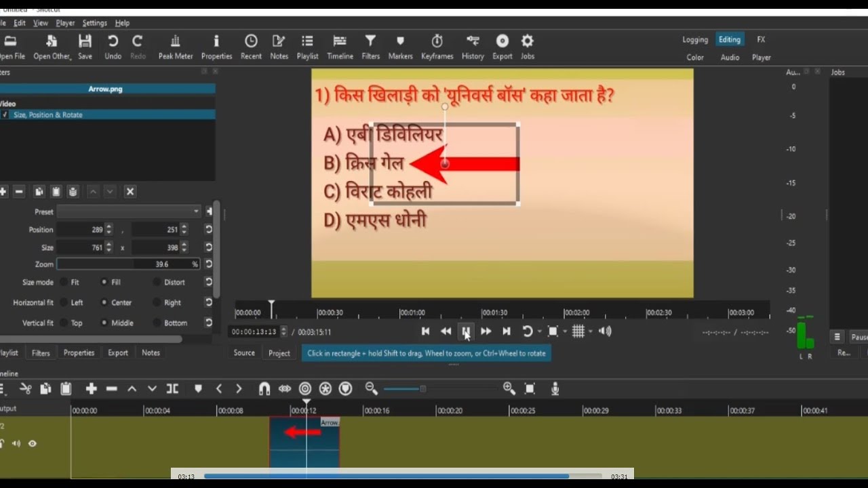
Task: Click the Save filter set icon in Filters panel
Action: [73, 192]
